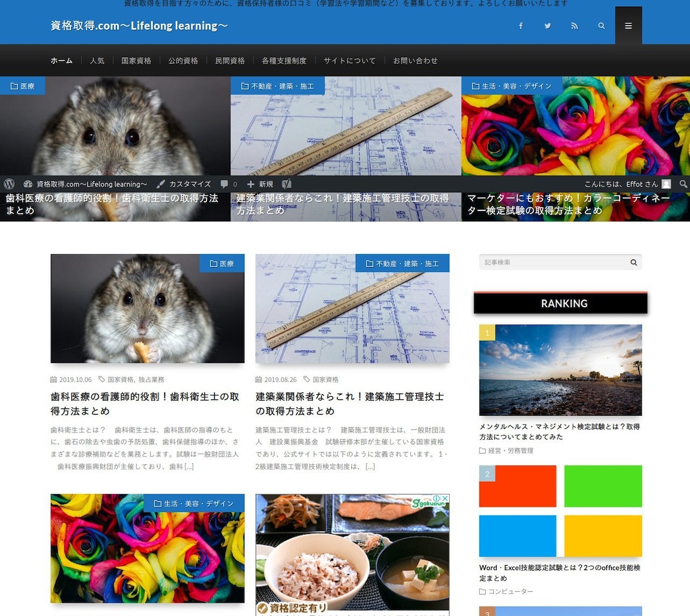Click the ad info icon on food ad

click(x=437, y=498)
